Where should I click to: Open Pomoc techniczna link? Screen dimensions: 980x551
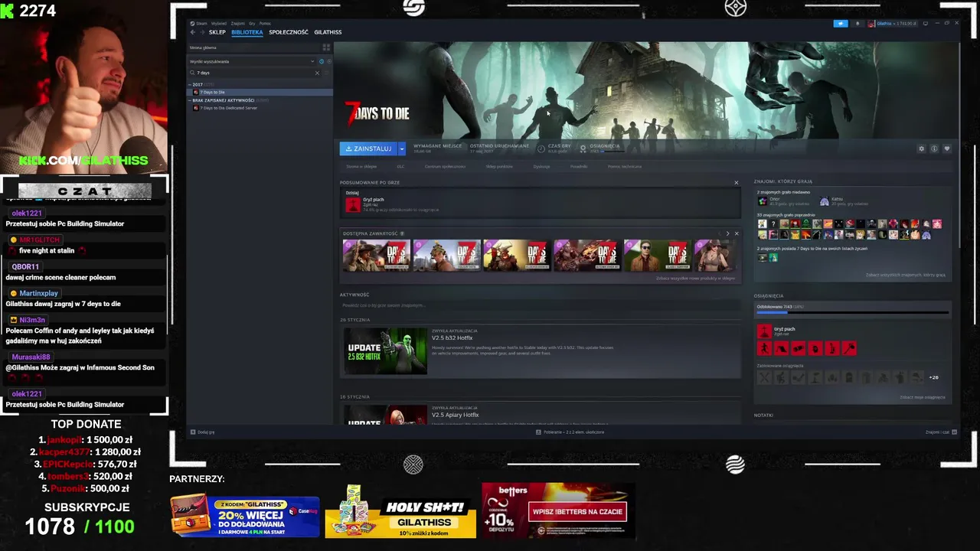tap(625, 166)
